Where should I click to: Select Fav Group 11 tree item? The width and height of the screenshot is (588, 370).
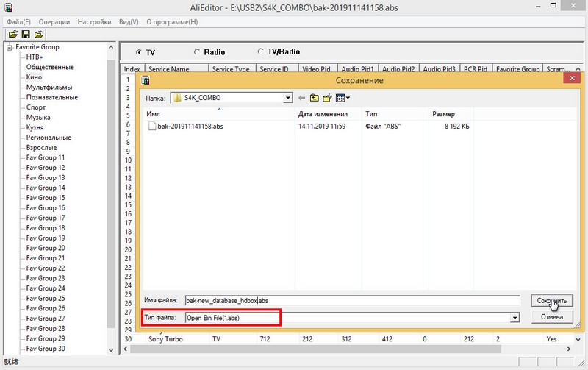pyautogui.click(x=46, y=157)
